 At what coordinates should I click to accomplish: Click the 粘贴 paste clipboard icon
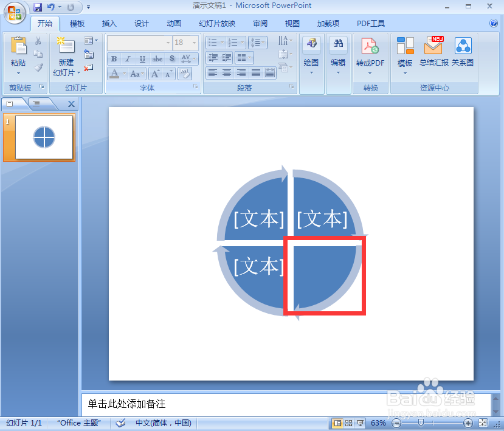pyautogui.click(x=18, y=46)
